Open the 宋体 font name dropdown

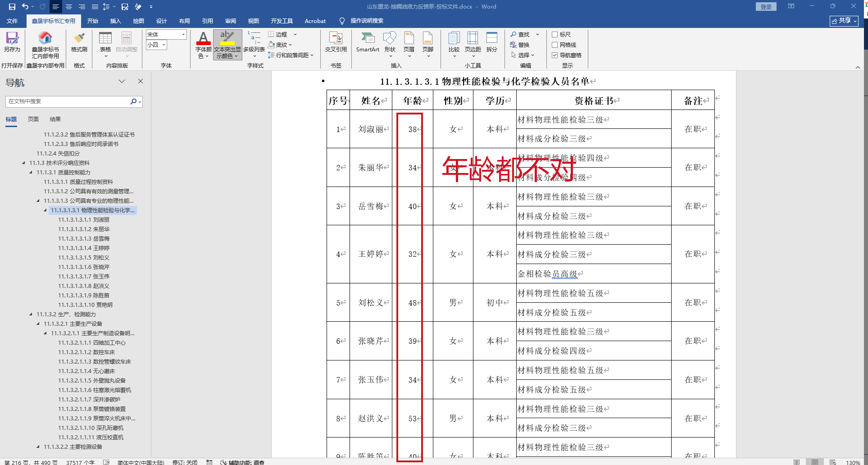pyautogui.click(x=183, y=34)
